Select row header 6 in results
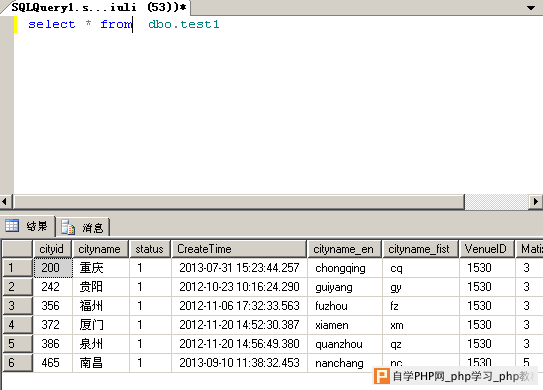Image resolution: width=543 pixels, height=390 pixels. pos(17,363)
